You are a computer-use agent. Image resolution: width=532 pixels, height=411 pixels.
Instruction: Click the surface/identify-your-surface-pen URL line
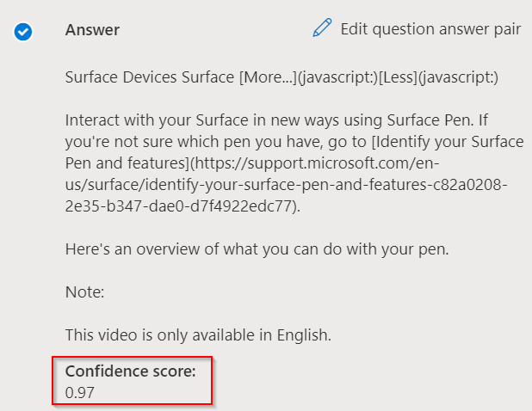(x=286, y=185)
